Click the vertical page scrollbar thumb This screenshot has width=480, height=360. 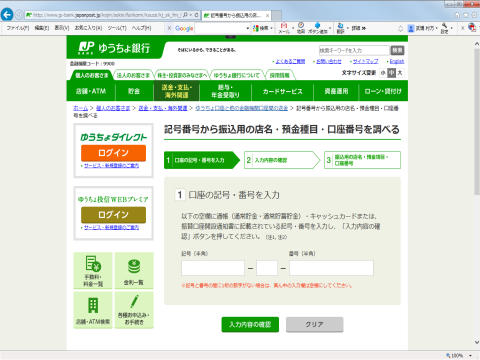tap(477, 120)
